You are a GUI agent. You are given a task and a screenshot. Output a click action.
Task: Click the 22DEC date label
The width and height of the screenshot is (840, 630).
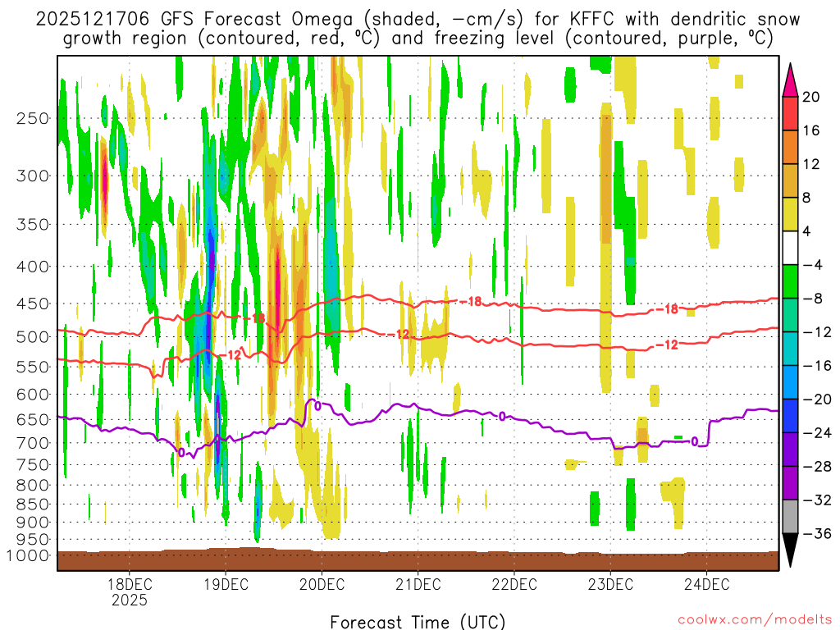pos(514,584)
